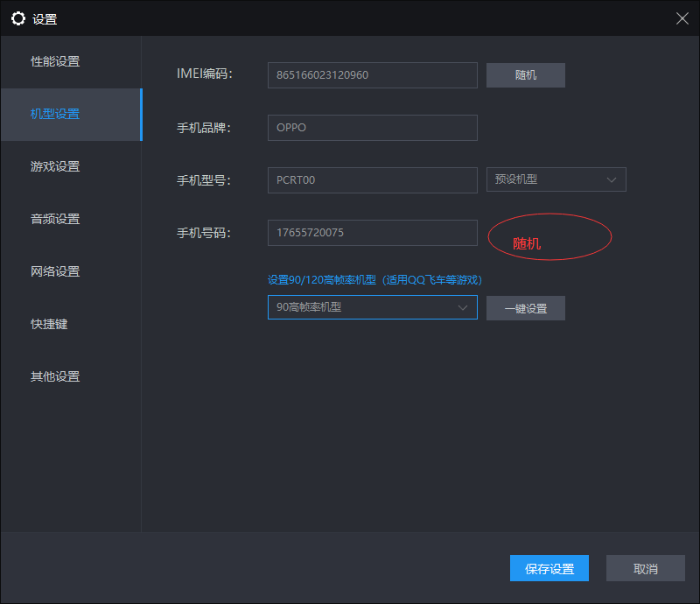Go to 音频设置 in sidebar
The height and width of the screenshot is (604, 700).
(55, 219)
